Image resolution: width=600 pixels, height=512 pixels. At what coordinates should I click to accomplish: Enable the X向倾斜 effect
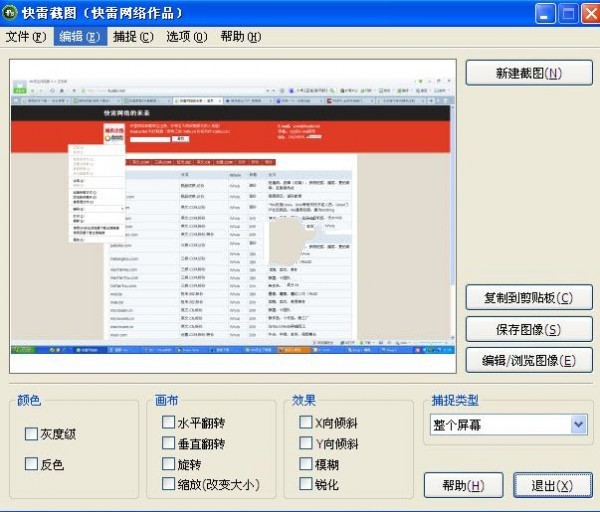click(x=305, y=422)
